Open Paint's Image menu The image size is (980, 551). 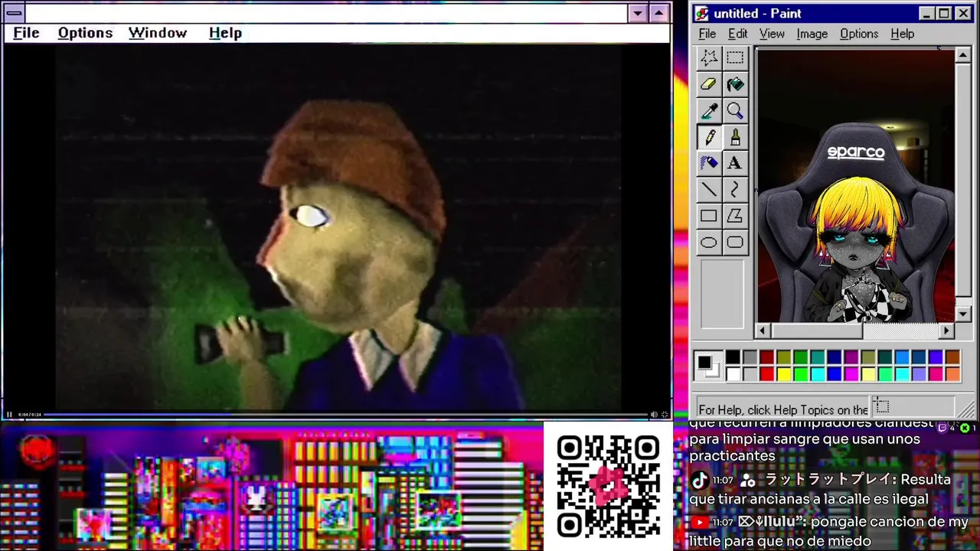point(812,34)
